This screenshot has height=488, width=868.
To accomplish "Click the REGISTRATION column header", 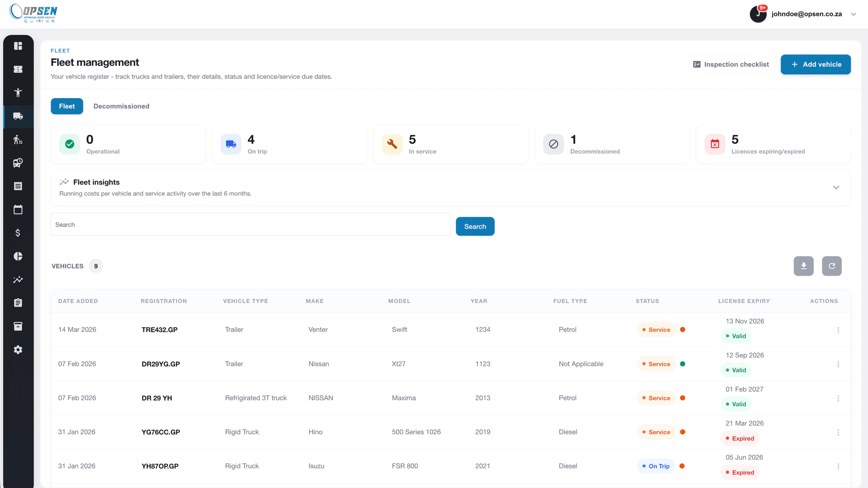I will (164, 301).
